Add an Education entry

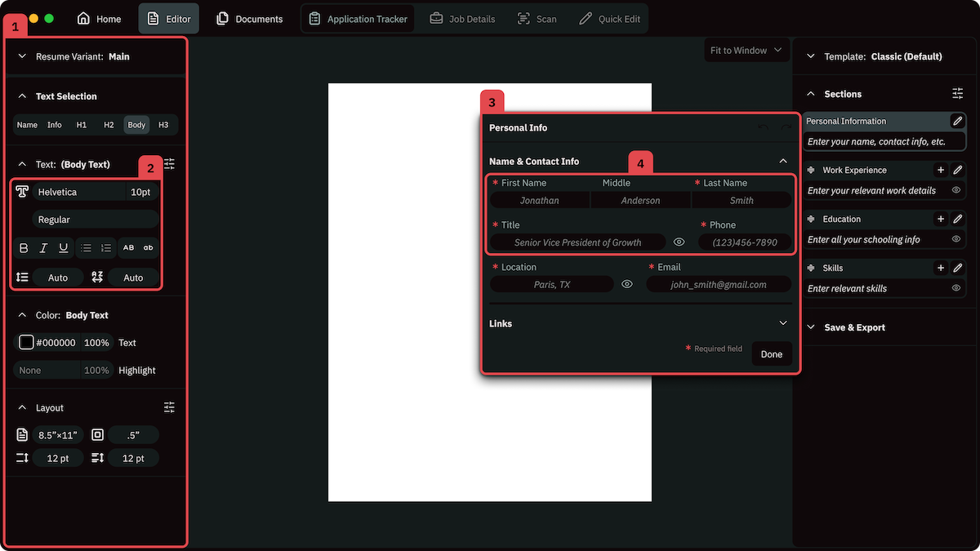pos(941,219)
